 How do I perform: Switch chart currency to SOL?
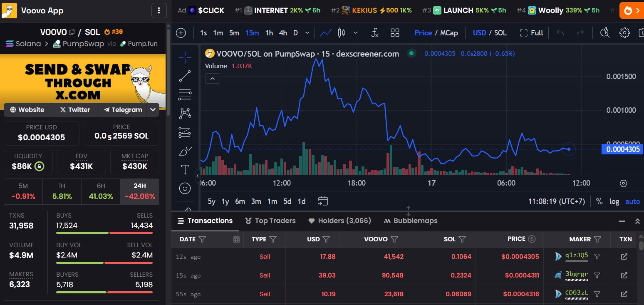[x=500, y=33]
